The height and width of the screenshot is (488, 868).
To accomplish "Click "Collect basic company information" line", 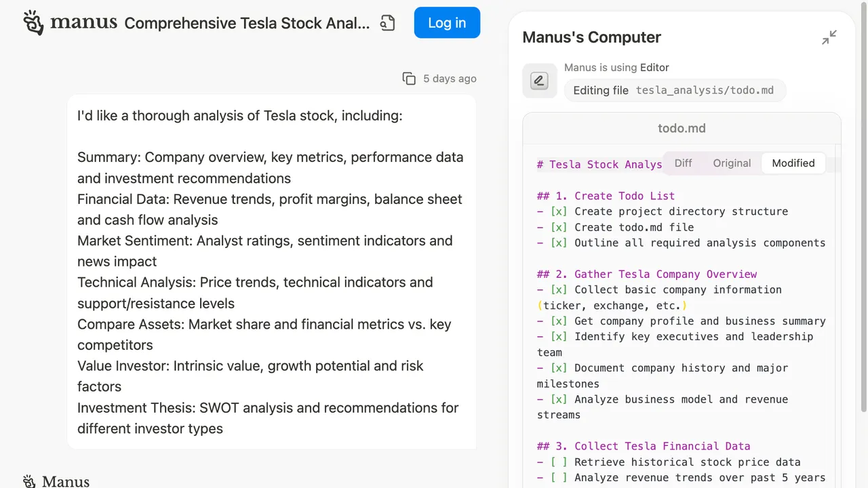I will (x=660, y=289).
